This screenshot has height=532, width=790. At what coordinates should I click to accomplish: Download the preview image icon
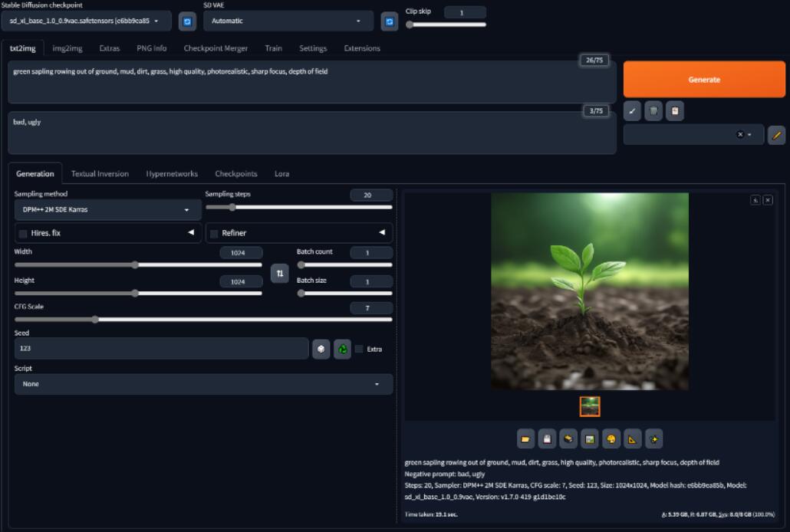(755, 200)
